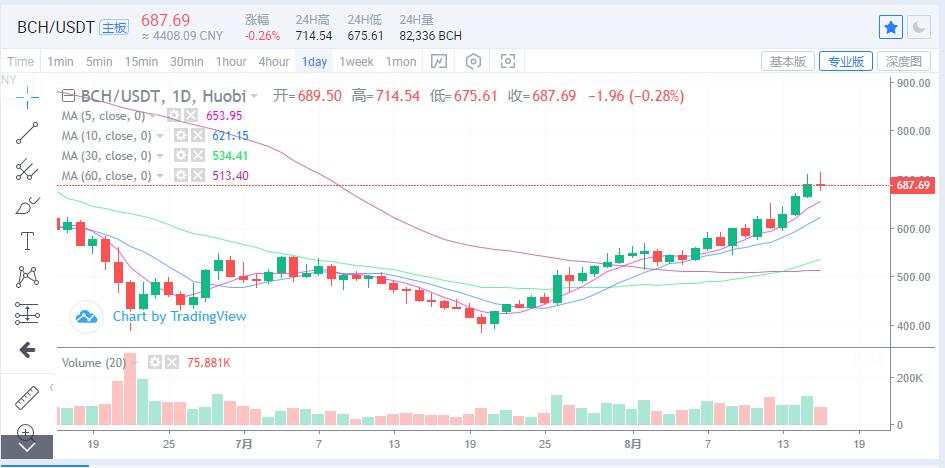The width and height of the screenshot is (945, 468).
Task: Expand the MA (10, close, 0) dropdown arrow
Action: click(160, 136)
